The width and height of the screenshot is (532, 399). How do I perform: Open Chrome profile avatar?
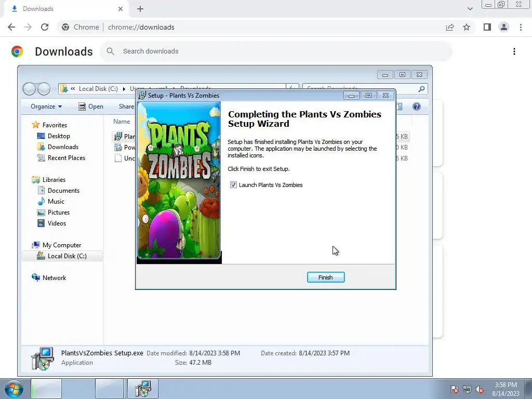coord(504,27)
